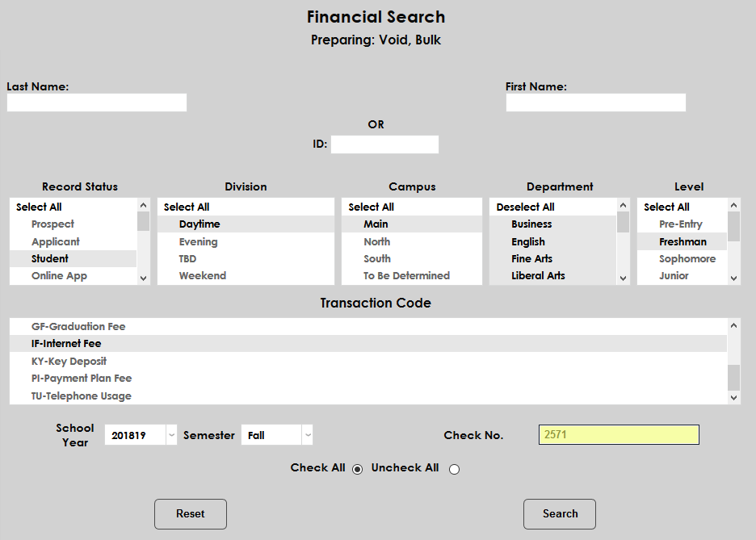Select Business in Department list

point(553,224)
